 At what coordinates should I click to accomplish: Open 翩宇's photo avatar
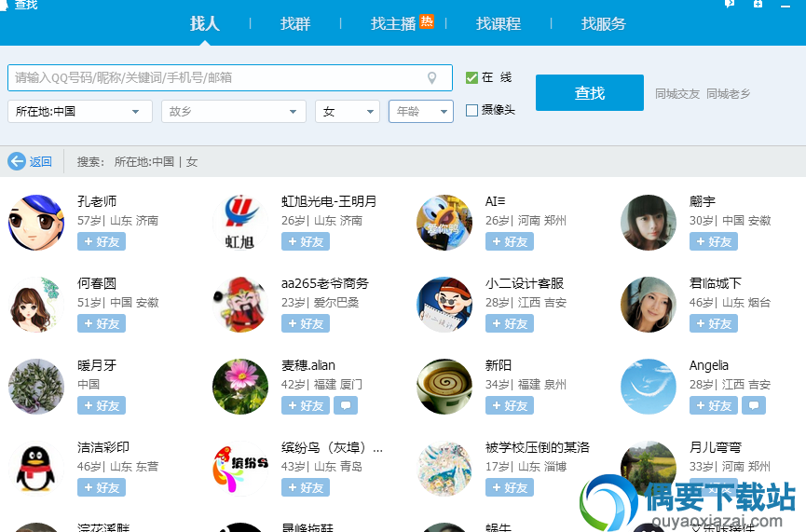click(649, 222)
